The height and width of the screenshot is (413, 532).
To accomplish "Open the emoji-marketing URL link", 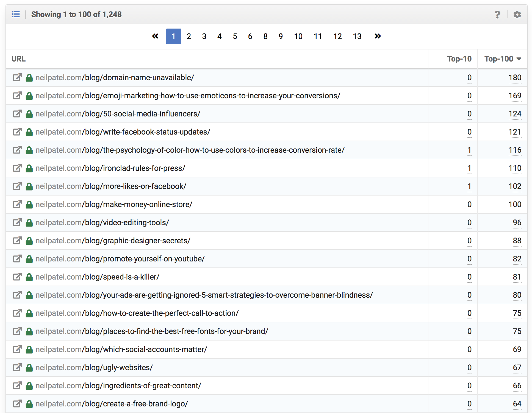I will 188,96.
